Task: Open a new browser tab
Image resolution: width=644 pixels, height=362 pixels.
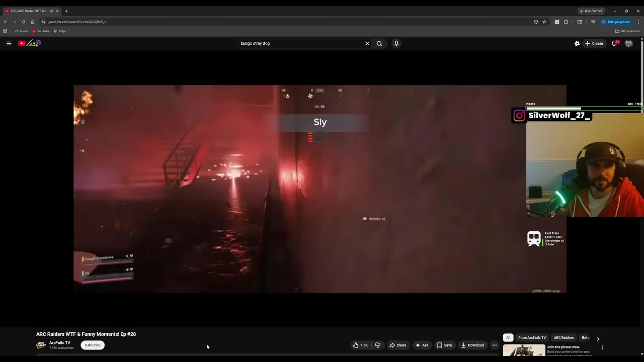Action: [66, 11]
